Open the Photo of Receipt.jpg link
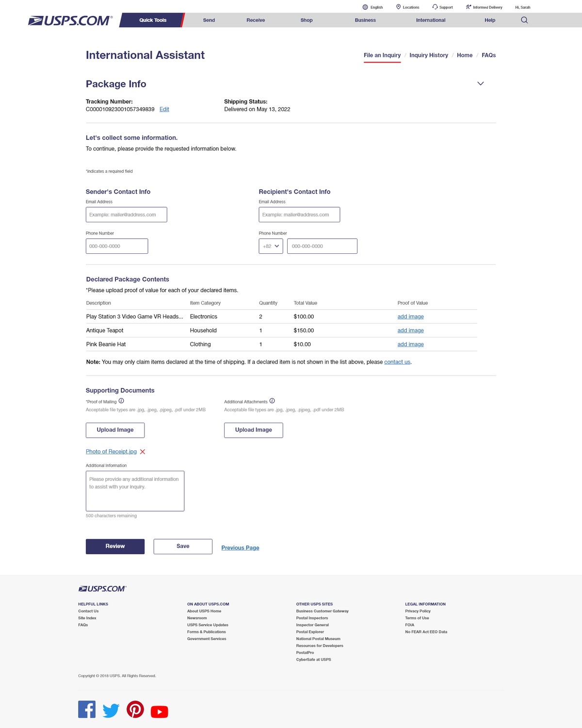The height and width of the screenshot is (728, 582). pyautogui.click(x=111, y=452)
